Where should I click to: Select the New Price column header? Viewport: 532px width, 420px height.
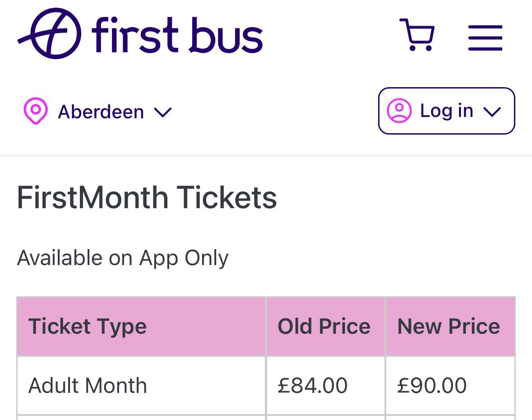click(x=449, y=326)
